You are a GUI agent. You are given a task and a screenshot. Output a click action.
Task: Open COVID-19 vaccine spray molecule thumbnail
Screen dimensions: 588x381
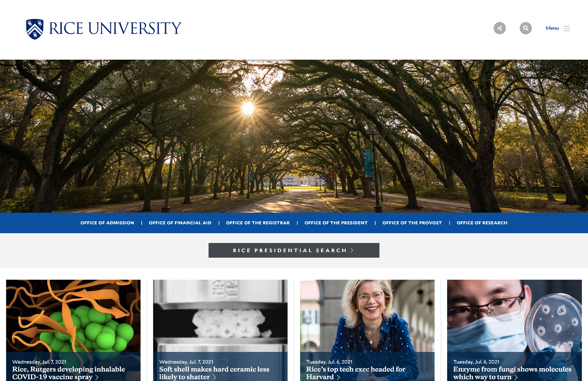click(x=73, y=316)
